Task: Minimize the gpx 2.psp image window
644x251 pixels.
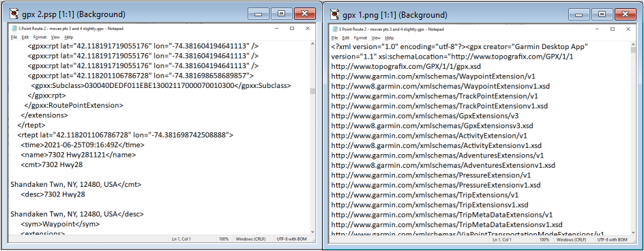Action: pyautogui.click(x=259, y=14)
